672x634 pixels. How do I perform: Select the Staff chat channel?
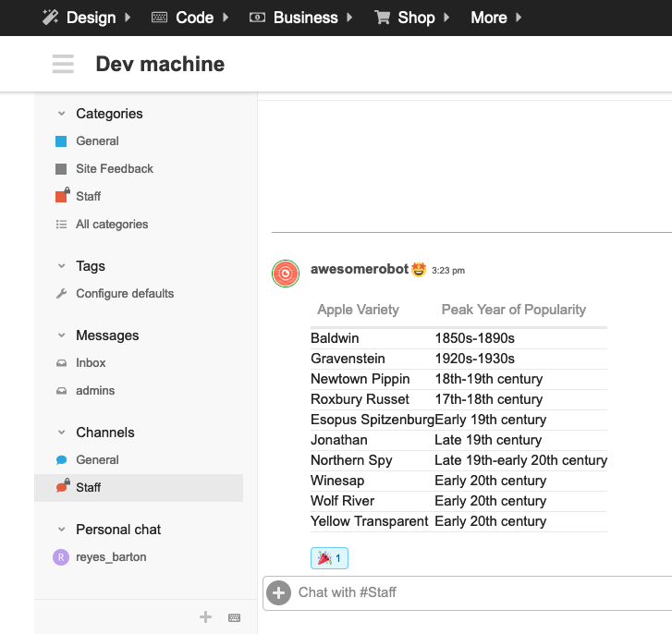click(x=139, y=487)
